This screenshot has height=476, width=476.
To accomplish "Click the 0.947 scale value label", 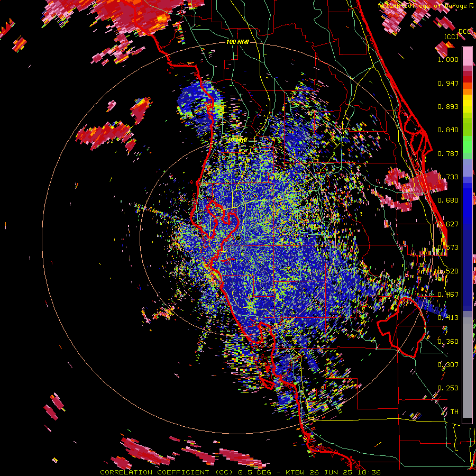I will tap(448, 83).
